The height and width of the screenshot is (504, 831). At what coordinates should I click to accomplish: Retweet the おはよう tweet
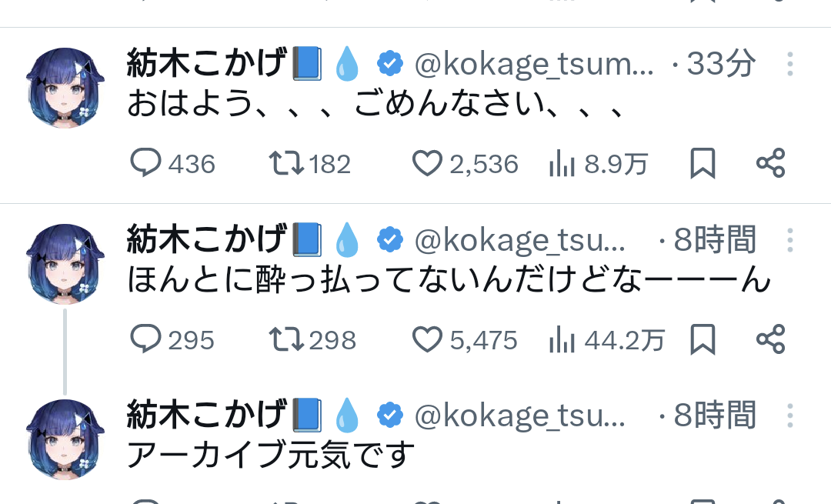[288, 163]
